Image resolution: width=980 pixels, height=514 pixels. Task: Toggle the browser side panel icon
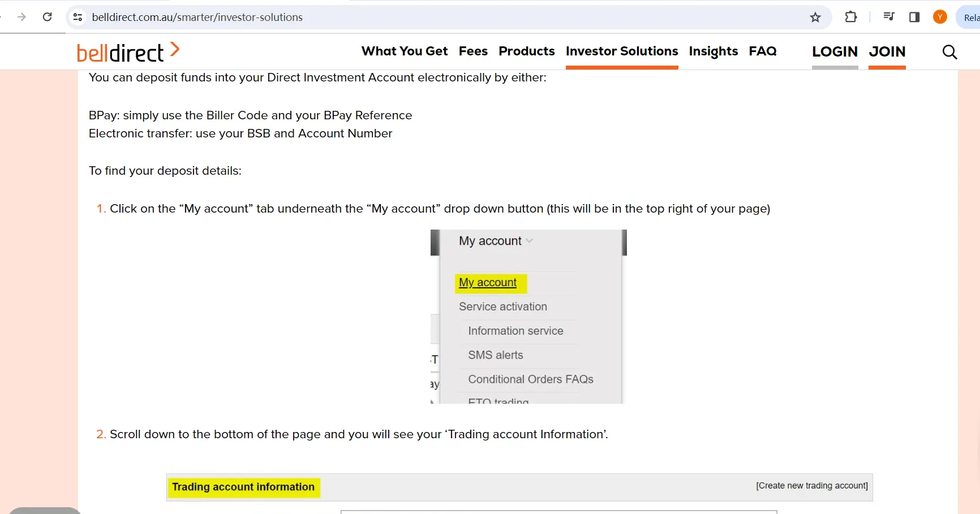tap(914, 17)
